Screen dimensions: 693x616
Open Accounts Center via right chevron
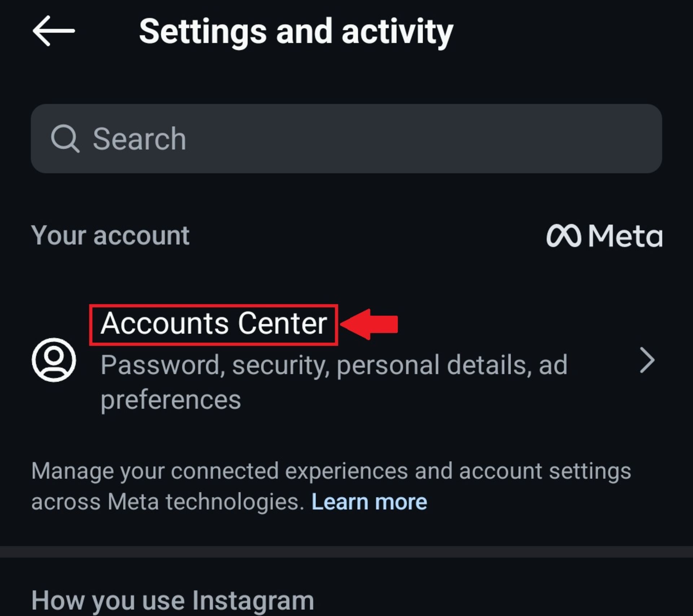647,360
